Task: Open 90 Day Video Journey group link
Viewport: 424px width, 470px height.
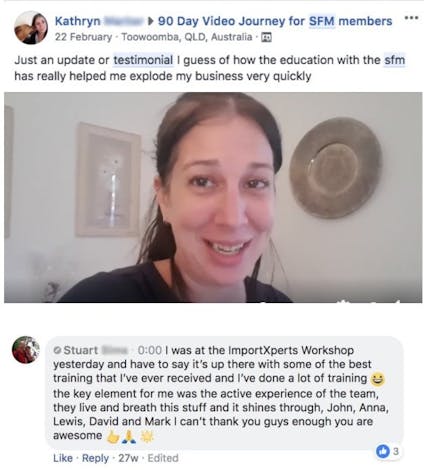Action: click(275, 21)
